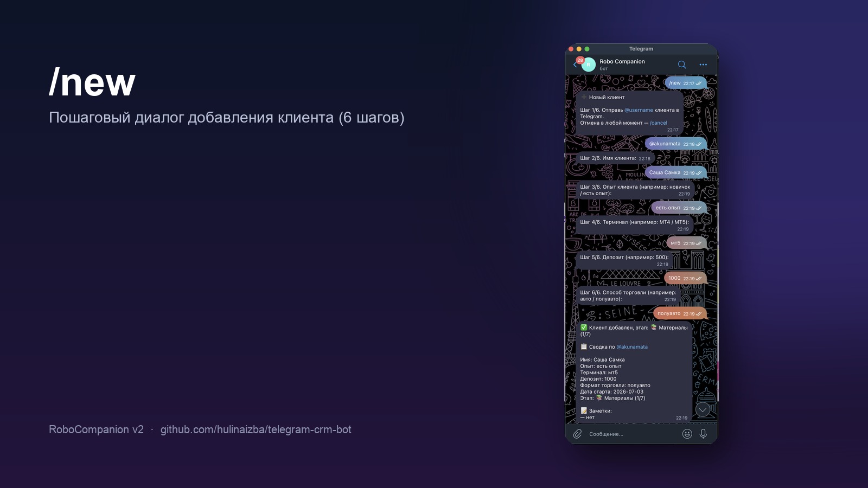The image size is (868, 488).
Task: Click the 'Опыт: есть опыт' summary line
Action: (601, 366)
